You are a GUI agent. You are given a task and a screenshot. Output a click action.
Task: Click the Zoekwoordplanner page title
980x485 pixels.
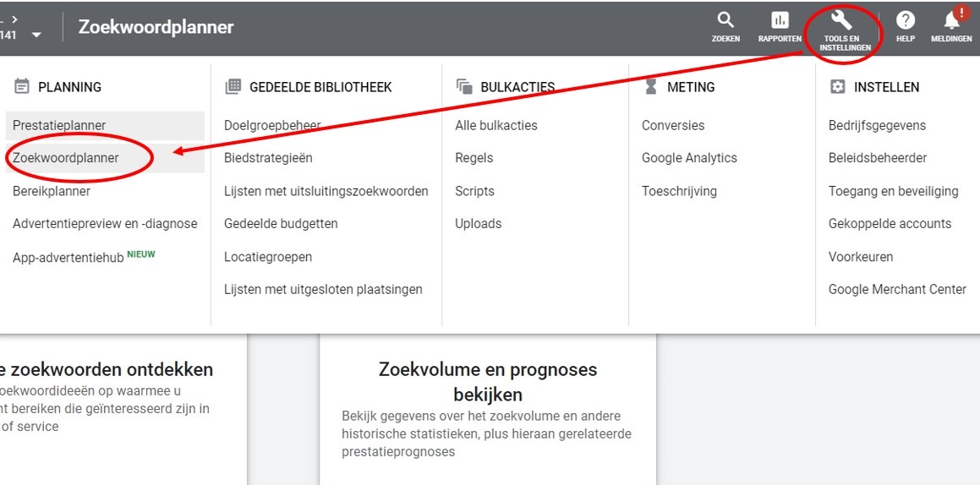tap(156, 27)
